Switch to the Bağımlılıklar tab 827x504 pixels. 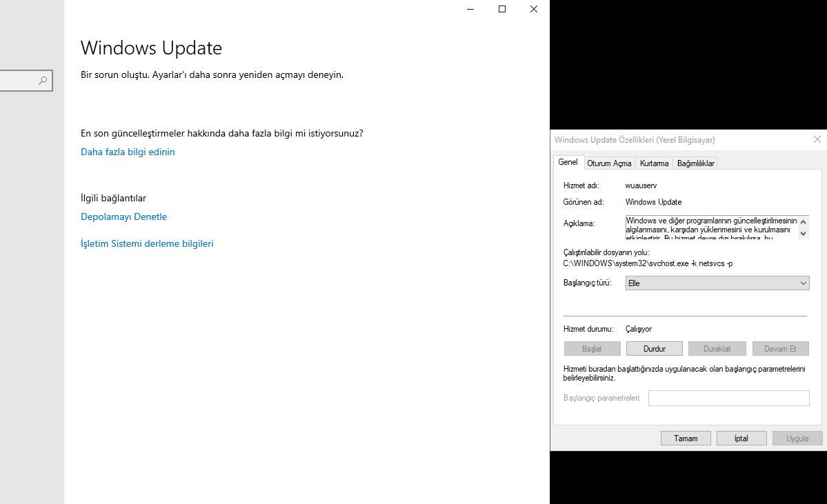tap(696, 163)
